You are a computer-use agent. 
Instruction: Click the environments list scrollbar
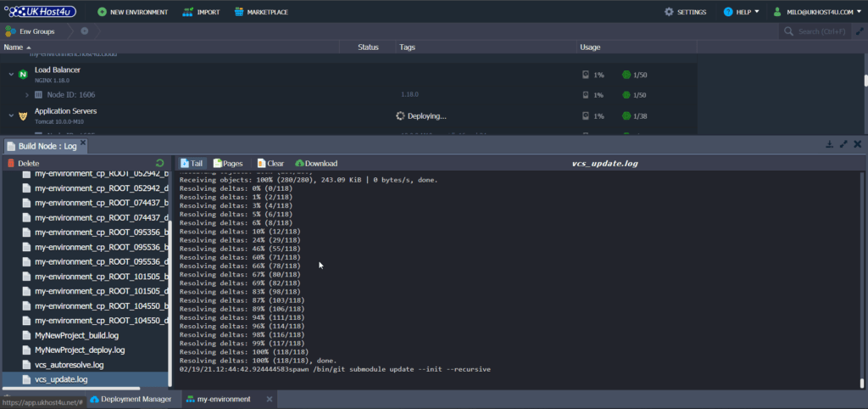(x=865, y=81)
